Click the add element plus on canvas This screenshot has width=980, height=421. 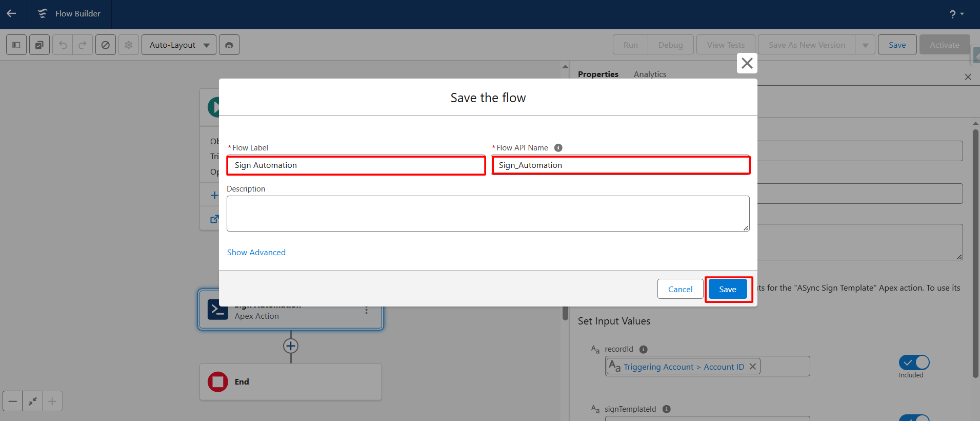click(291, 346)
